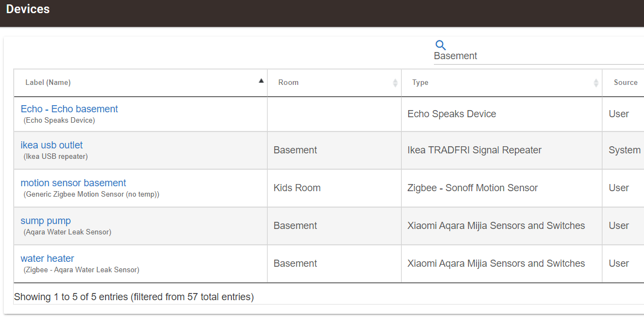Click Kids Room cell in room column
The width and height of the screenshot is (644, 327).
(x=297, y=188)
